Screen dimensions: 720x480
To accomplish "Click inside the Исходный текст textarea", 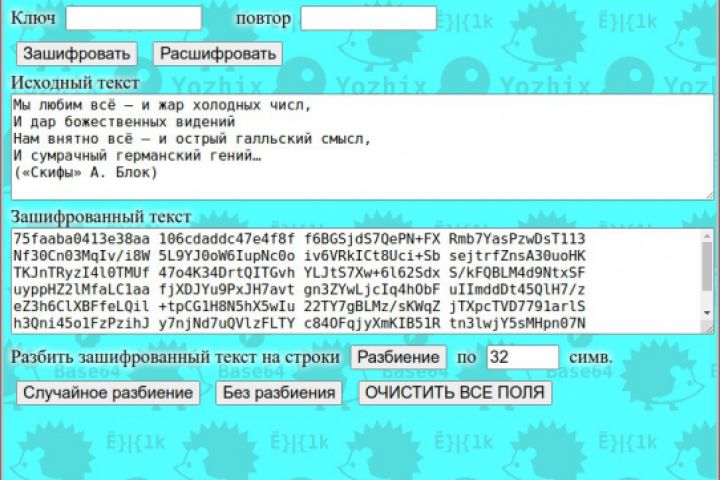I will pos(362,147).
